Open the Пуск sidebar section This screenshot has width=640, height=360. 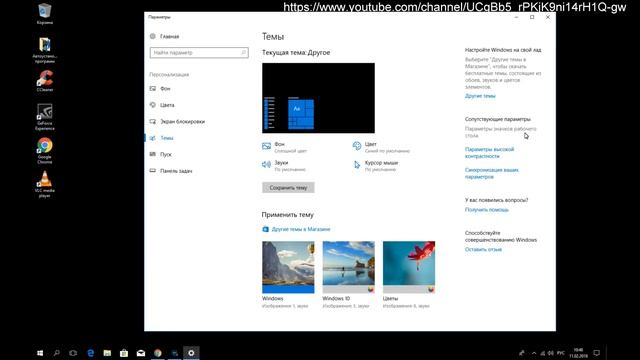pyautogui.click(x=160, y=154)
